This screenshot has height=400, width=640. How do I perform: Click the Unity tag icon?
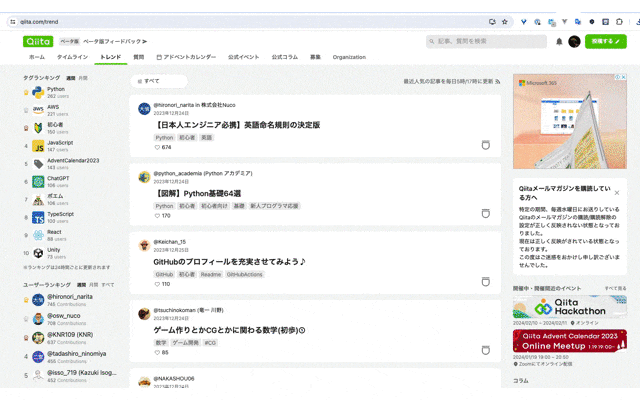(38, 253)
